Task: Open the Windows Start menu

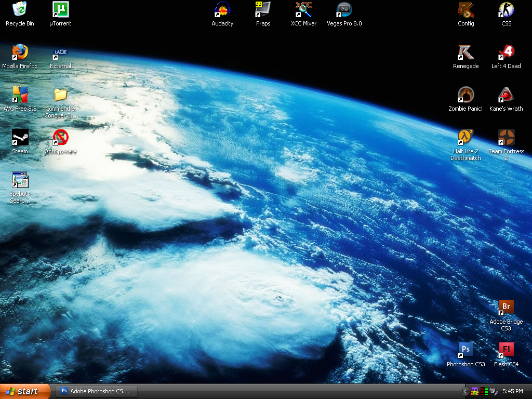Action: (25, 391)
